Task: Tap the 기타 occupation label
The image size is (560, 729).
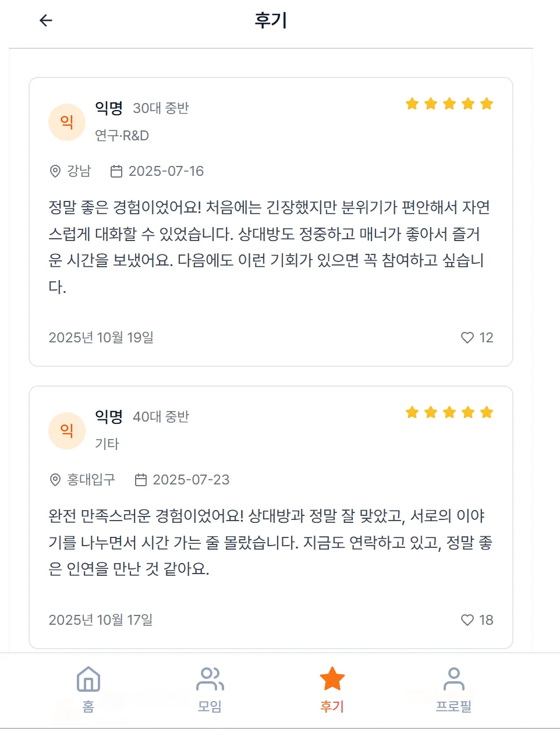Action: click(105, 444)
